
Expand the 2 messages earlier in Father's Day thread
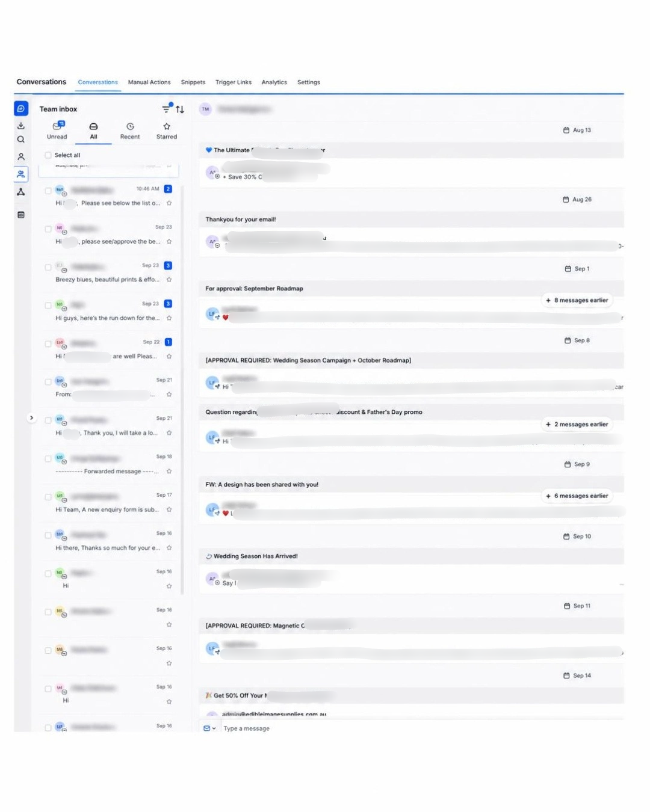pos(577,425)
